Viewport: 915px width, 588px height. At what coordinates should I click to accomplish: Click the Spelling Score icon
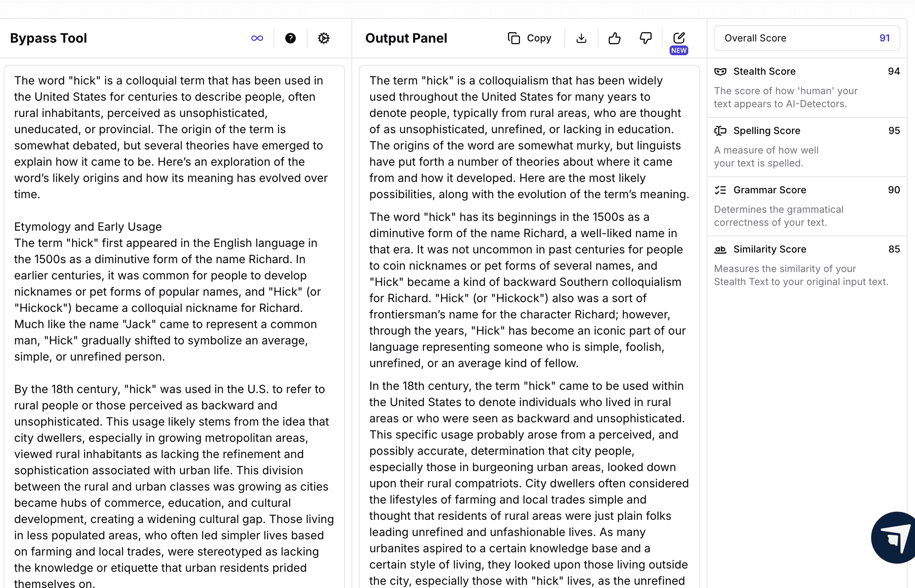720,131
